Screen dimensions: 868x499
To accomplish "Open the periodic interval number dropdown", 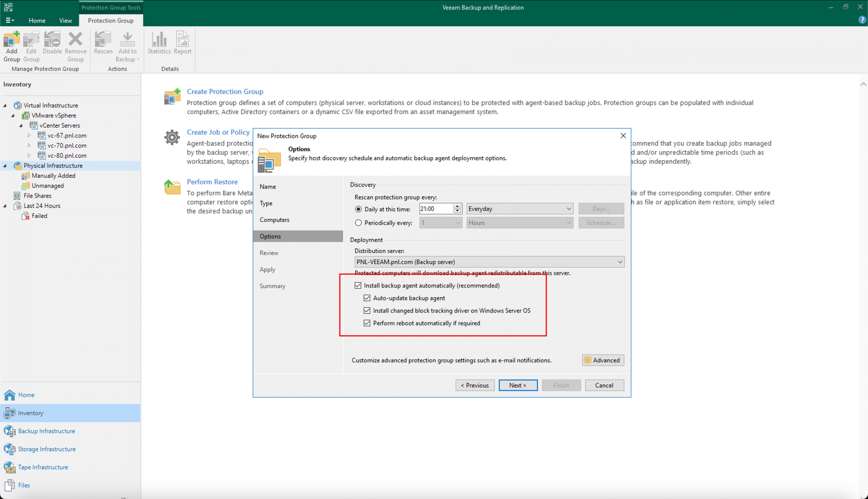I will (441, 223).
